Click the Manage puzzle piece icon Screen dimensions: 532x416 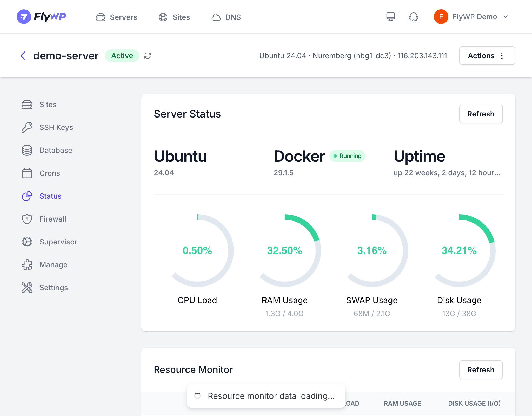tap(27, 265)
